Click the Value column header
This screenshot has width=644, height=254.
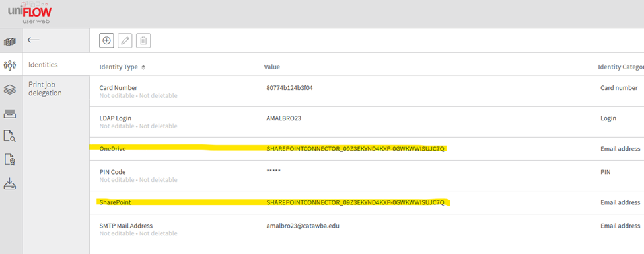[x=272, y=67]
